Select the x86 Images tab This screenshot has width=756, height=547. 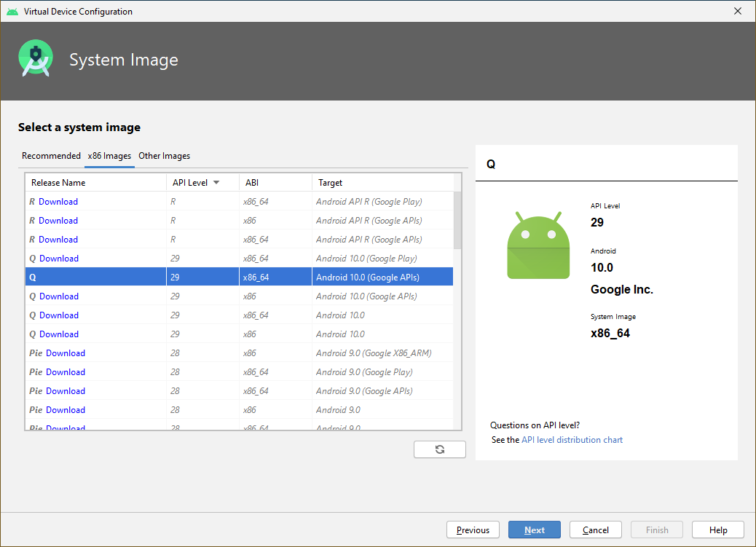pyautogui.click(x=109, y=156)
